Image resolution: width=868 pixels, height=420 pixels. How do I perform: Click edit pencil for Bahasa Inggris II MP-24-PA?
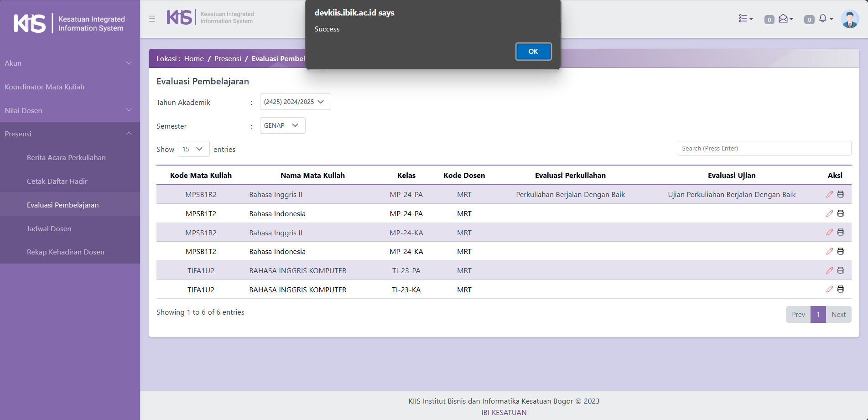click(829, 194)
